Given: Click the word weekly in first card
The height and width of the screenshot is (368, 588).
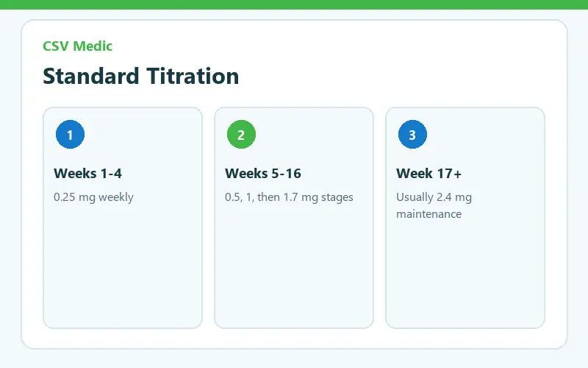Looking at the screenshot, I should point(116,197).
